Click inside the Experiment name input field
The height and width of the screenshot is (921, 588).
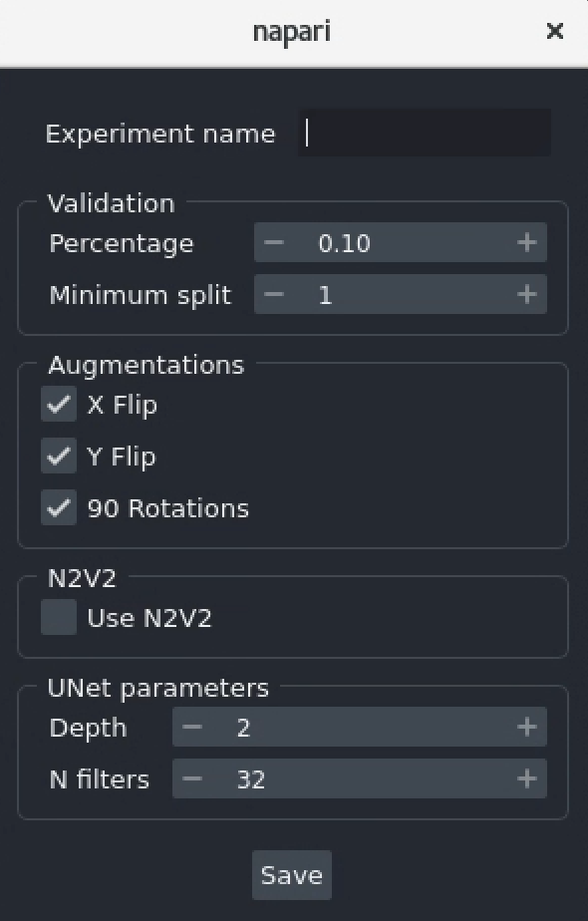(x=424, y=132)
